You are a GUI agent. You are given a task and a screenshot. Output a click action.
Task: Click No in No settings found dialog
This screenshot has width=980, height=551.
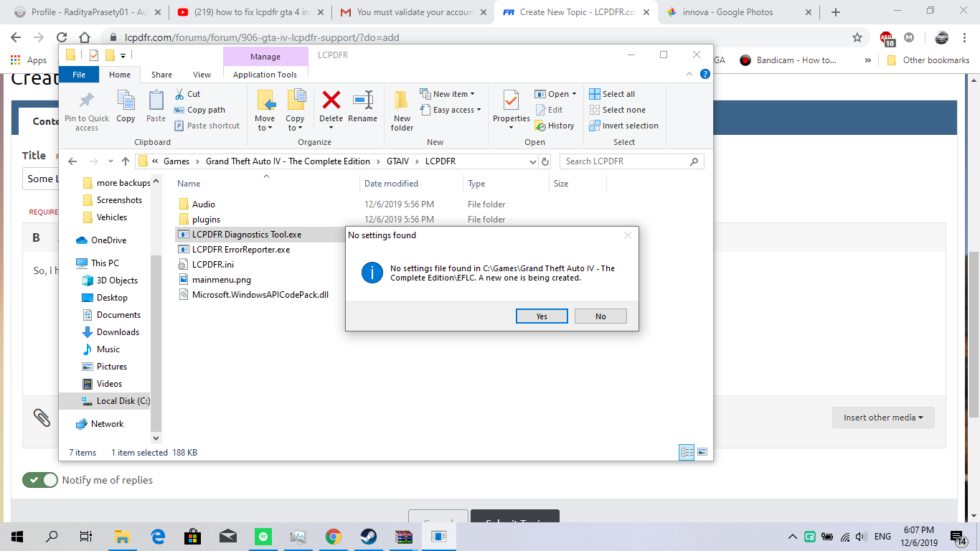(x=600, y=316)
